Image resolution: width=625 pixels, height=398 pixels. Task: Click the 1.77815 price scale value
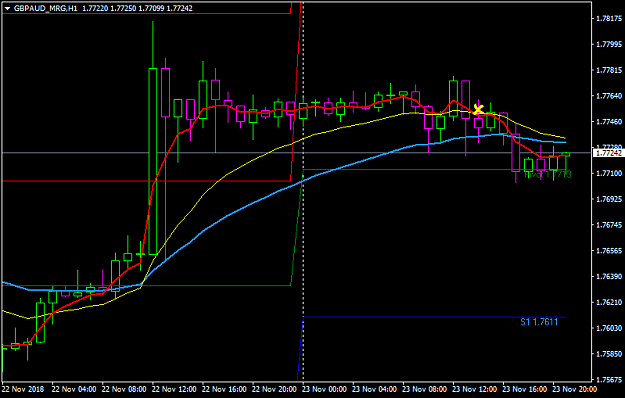(x=609, y=70)
